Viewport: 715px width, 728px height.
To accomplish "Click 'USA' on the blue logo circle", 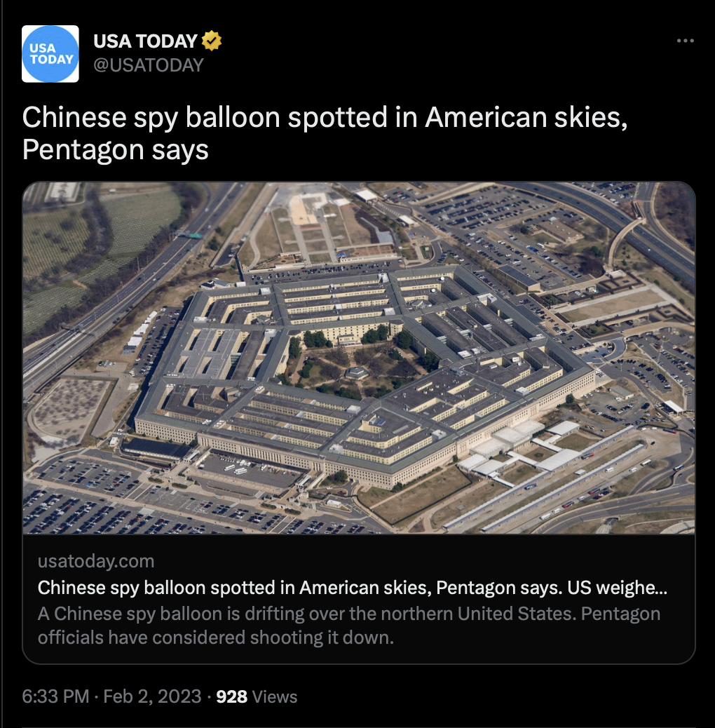I will (42, 48).
